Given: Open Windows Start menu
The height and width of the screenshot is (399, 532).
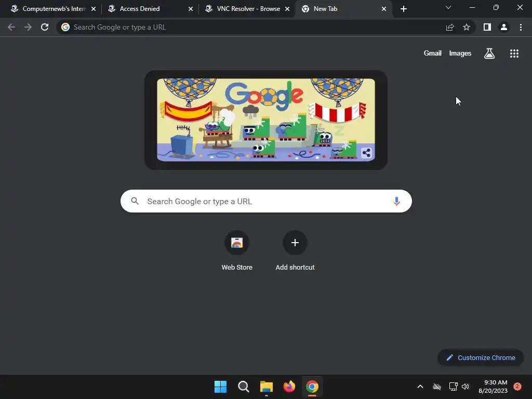Looking at the screenshot, I should (x=220, y=387).
